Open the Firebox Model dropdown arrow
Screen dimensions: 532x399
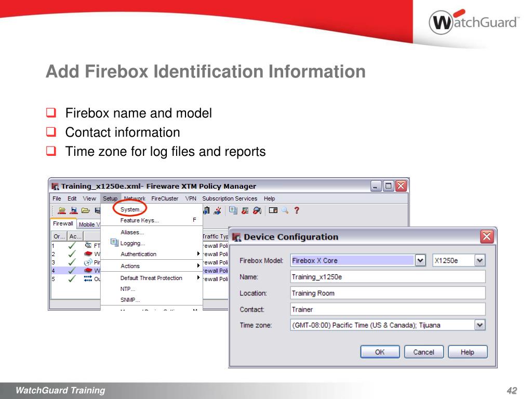(x=420, y=261)
